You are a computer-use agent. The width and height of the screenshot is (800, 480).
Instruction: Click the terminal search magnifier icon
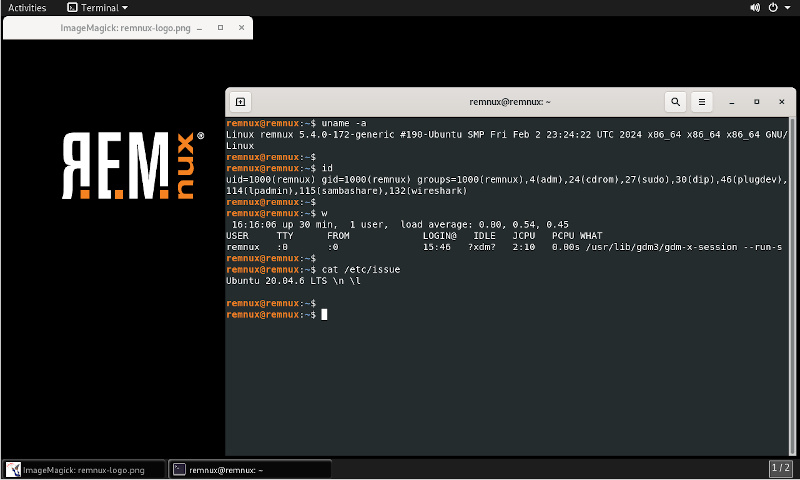(676, 102)
